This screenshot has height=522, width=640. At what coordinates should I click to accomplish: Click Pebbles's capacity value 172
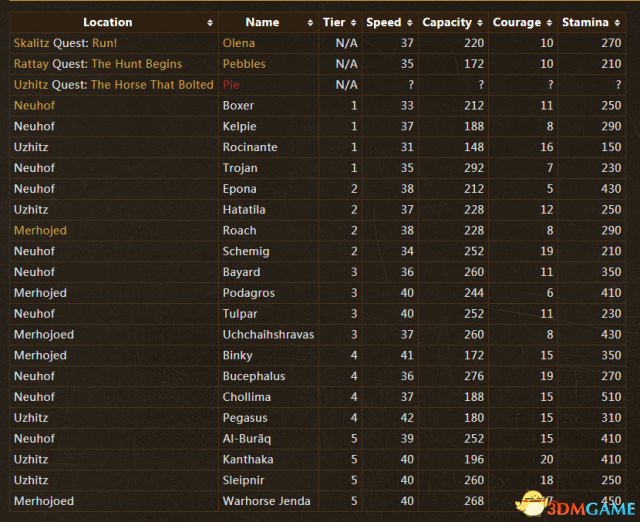474,64
